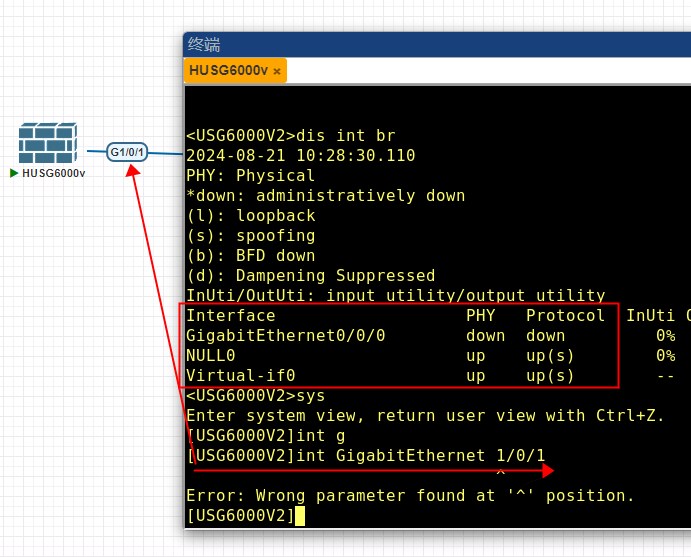Click the 'Protocol' column header
691x557 pixels.
[565, 316]
